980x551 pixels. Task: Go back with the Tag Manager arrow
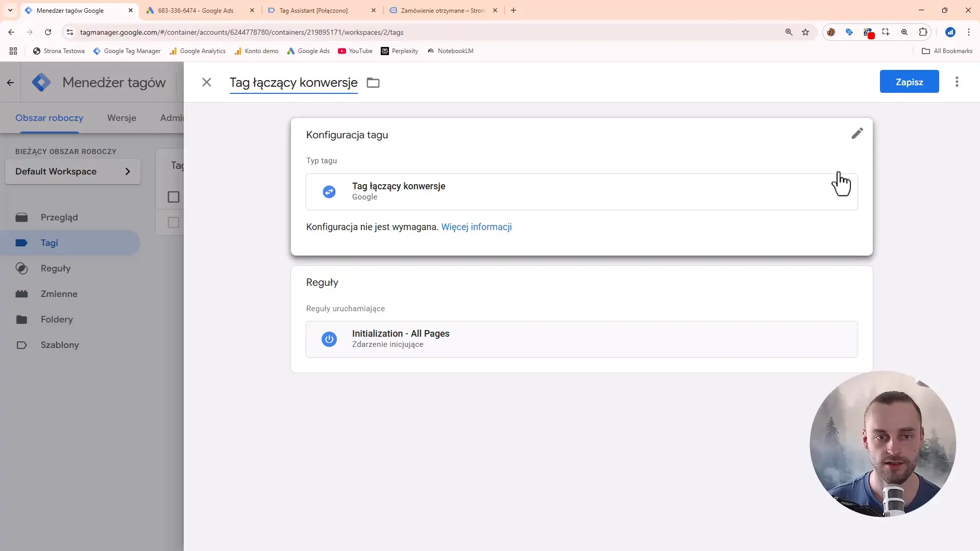point(10,82)
